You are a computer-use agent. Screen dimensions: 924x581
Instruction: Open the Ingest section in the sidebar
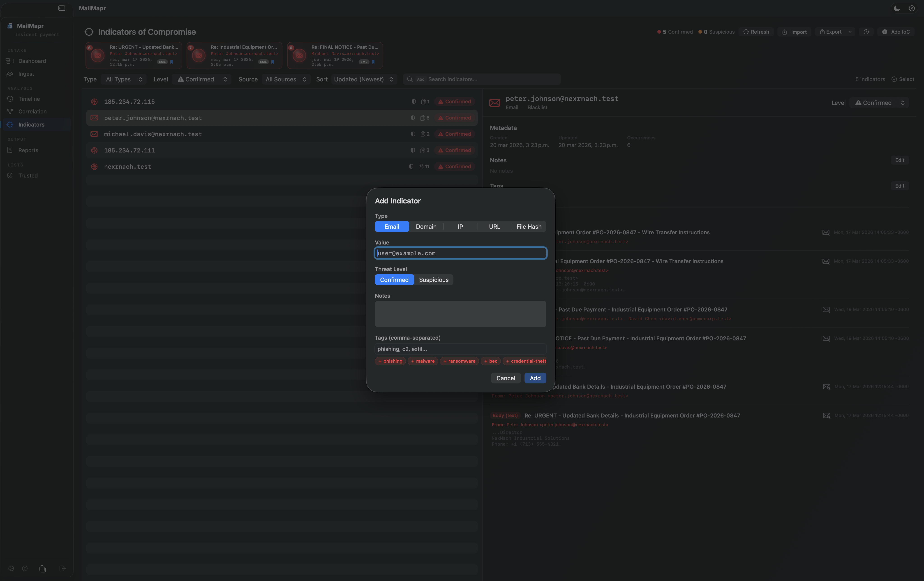(26, 74)
